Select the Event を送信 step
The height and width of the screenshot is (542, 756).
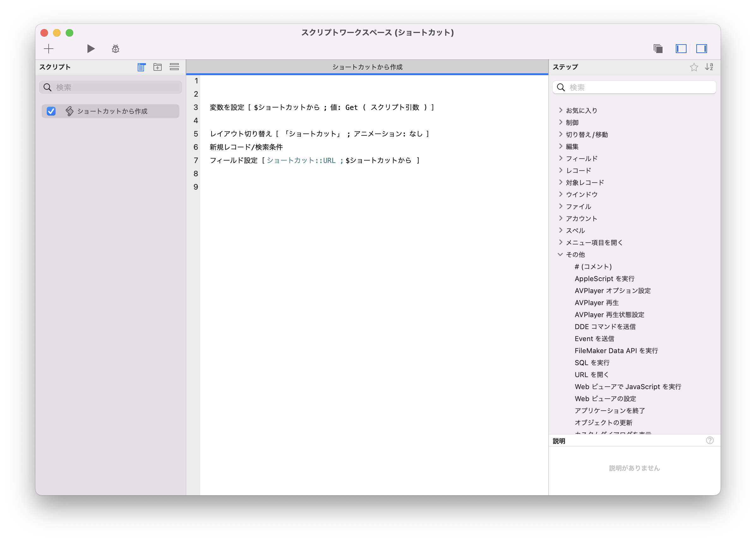594,338
